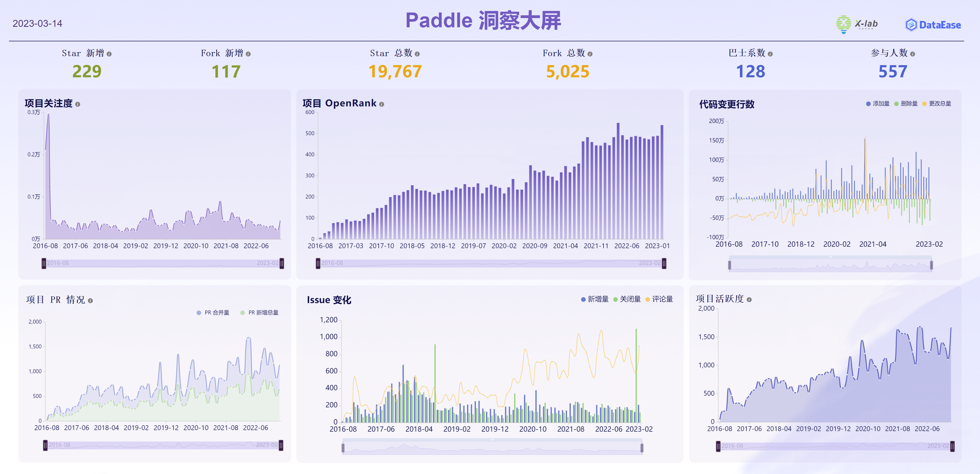The image size is (980, 474).
Task: Toggle 添加量 legend in 代码变更行数 chart
Action: (x=877, y=104)
